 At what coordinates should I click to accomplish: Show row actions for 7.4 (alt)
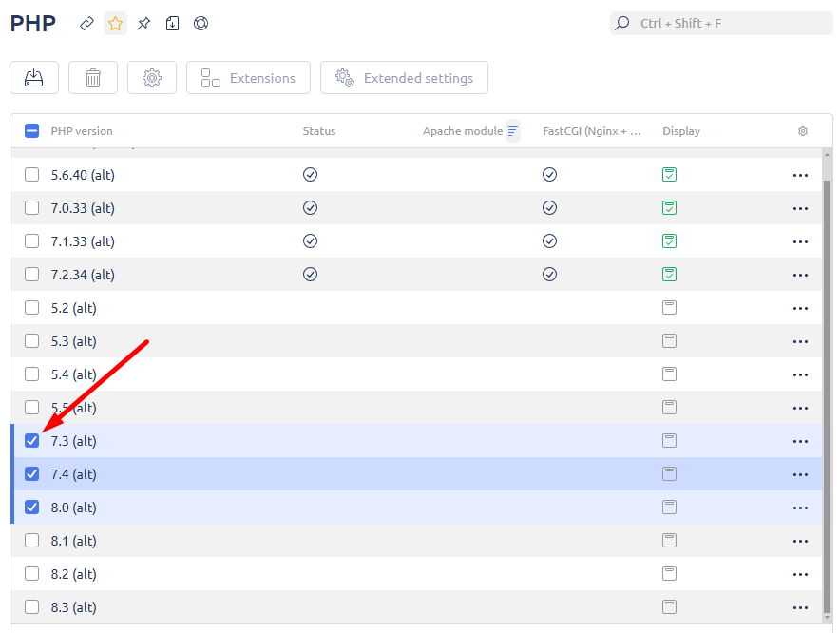click(800, 474)
